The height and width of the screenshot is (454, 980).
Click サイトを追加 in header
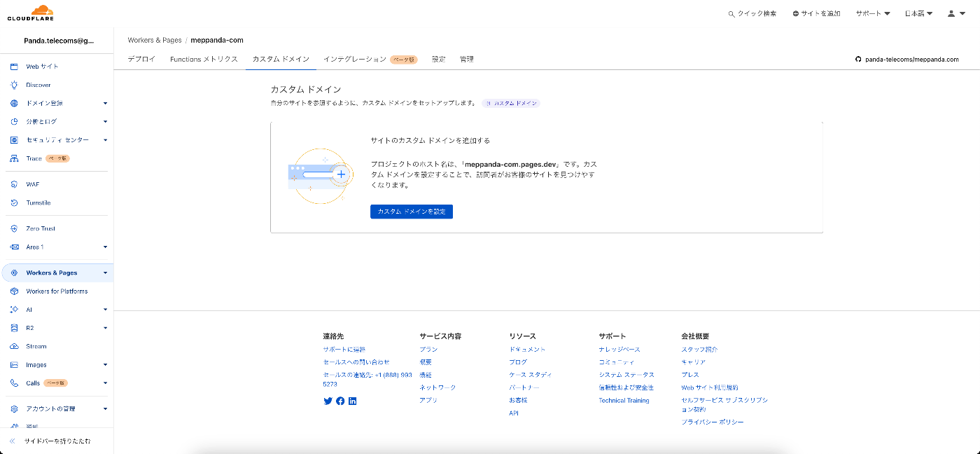pos(816,13)
